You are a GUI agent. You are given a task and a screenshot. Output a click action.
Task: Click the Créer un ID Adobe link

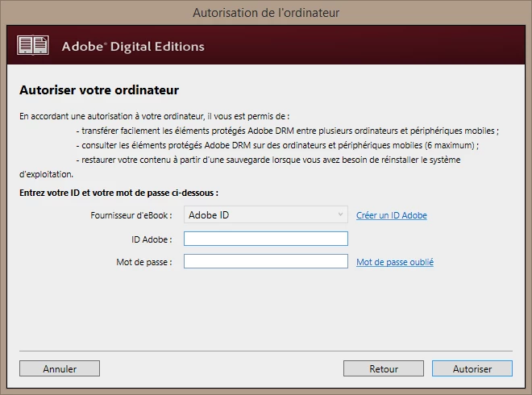pos(392,215)
